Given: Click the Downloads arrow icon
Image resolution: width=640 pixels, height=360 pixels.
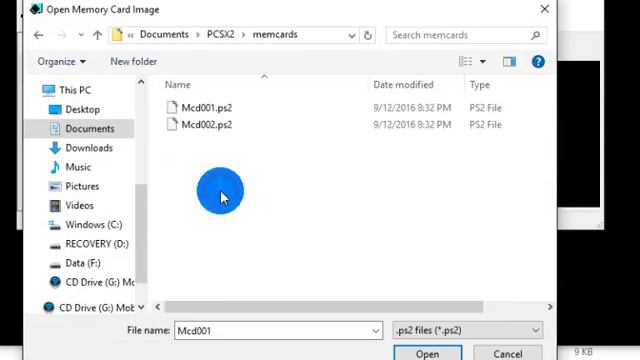Looking at the screenshot, I should pos(55,148).
